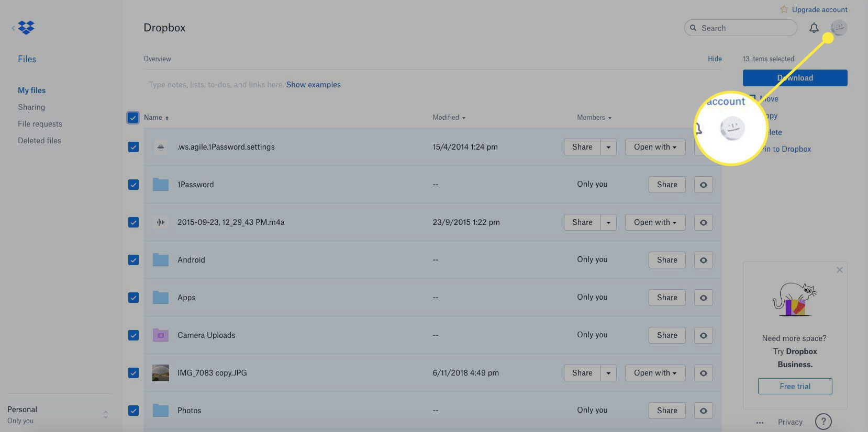Uncheck the Android folder checkbox
Viewport: 868px width, 432px height.
[x=133, y=260]
